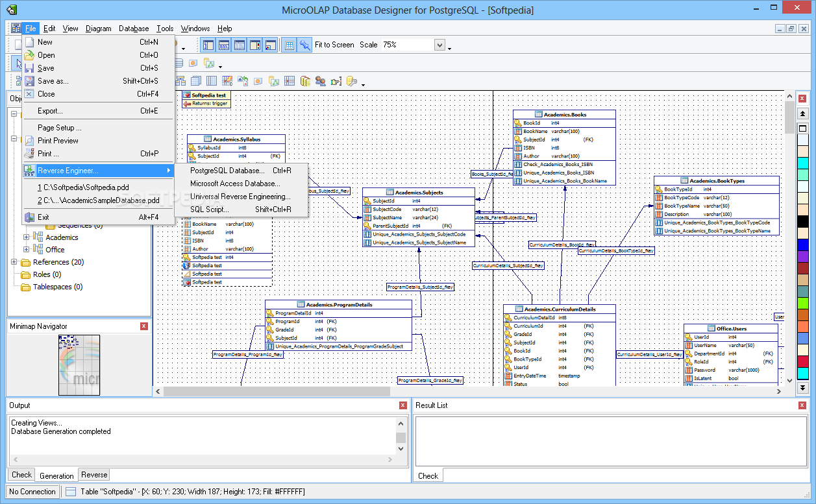The image size is (816, 504).
Task: Open the Tools menu
Action: 166,29
